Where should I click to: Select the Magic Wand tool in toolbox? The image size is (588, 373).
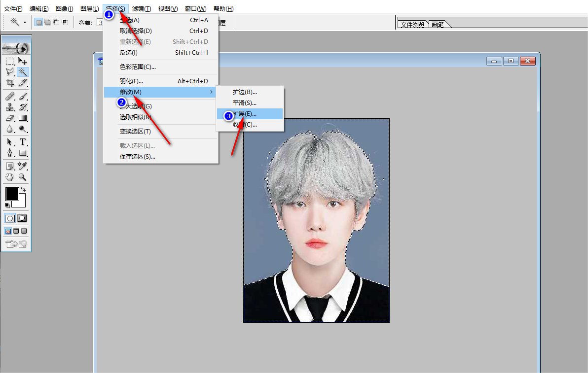23,71
